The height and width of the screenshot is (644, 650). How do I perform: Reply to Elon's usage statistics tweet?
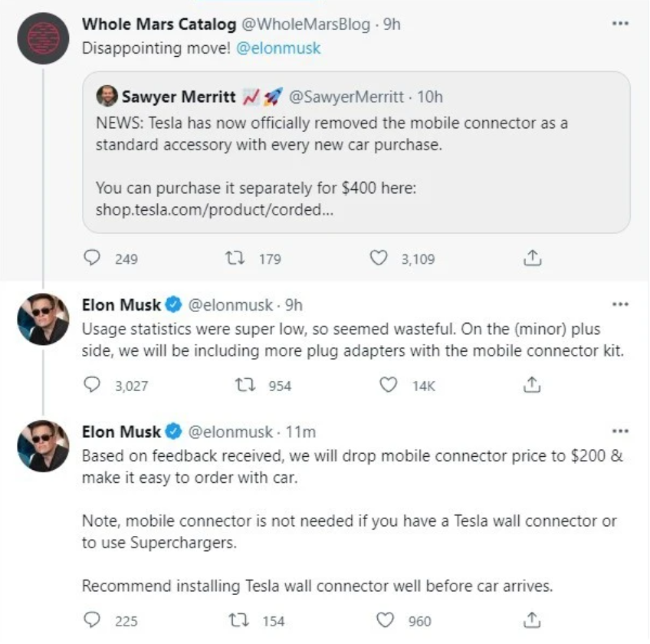pyautogui.click(x=93, y=385)
